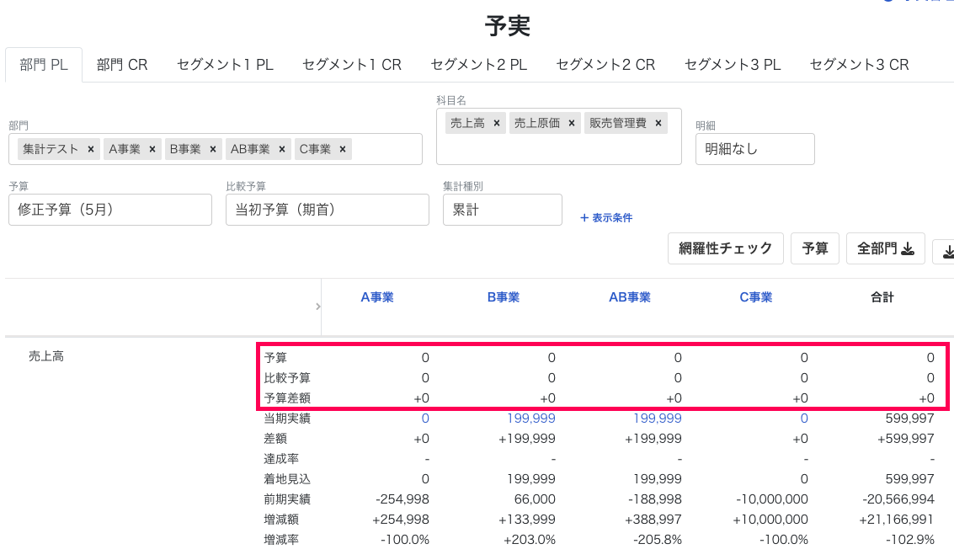This screenshot has width=954, height=560.
Task: Click B事業 前期実績 value 66,000
Action: coord(535,499)
